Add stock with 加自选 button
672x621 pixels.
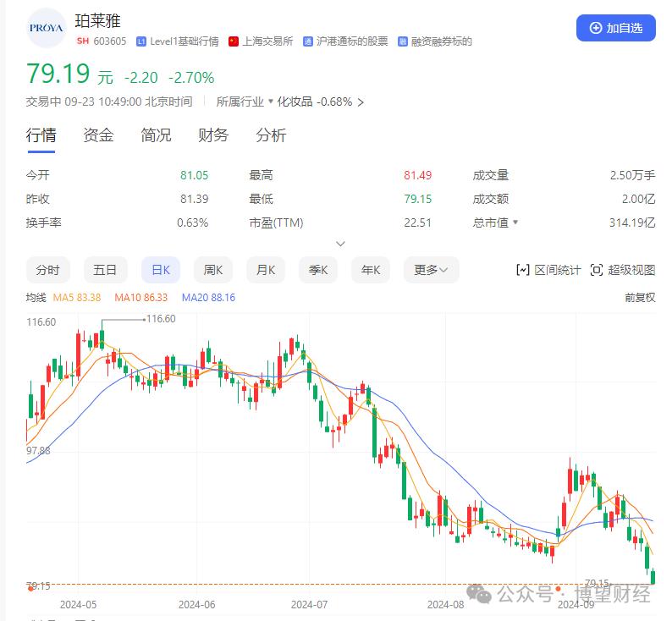coord(615,28)
